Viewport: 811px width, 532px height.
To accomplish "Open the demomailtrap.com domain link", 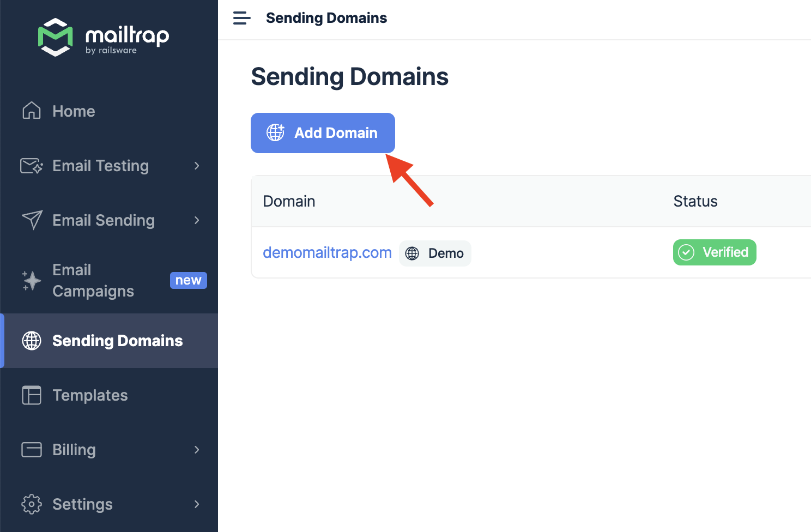I will pyautogui.click(x=327, y=252).
